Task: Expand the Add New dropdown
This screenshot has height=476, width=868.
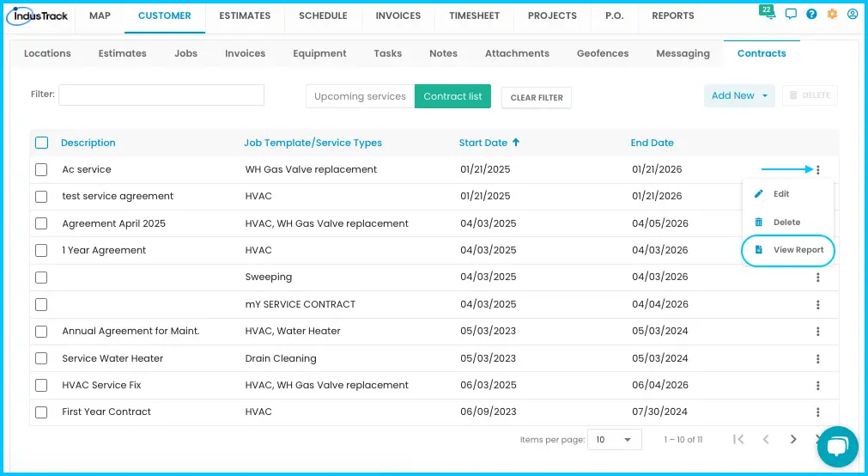Action: pos(739,96)
